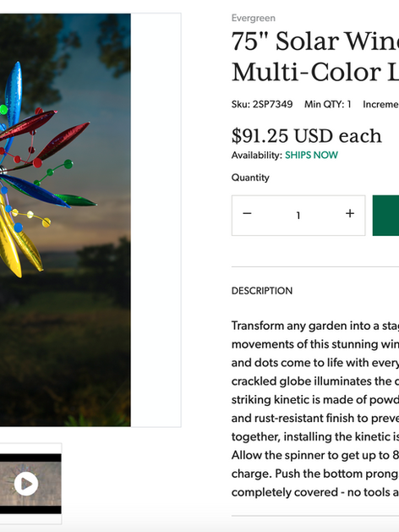Increase quantity with the plus icon
Viewport: 399px width, 532px height.
pos(350,213)
